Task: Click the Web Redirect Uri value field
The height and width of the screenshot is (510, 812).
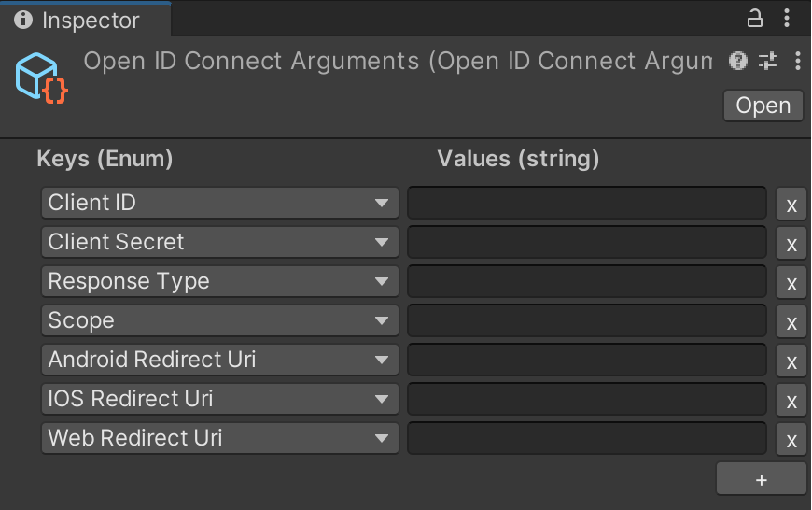Action: coord(586,438)
